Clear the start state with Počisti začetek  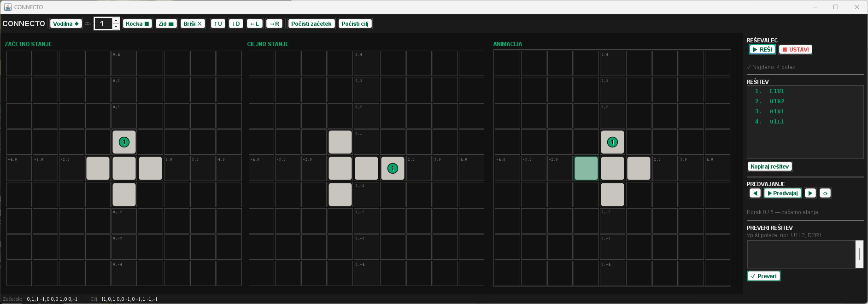[311, 23]
